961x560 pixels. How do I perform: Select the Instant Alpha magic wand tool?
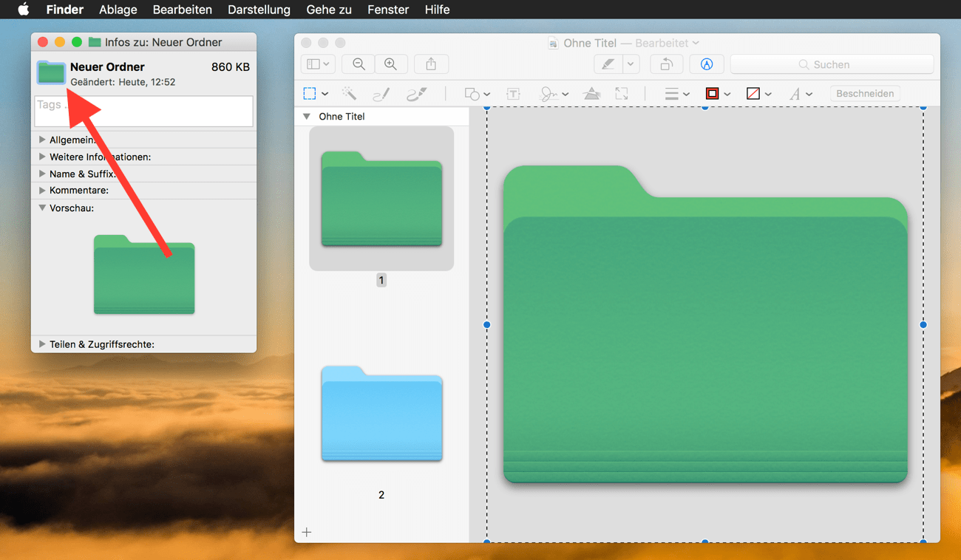point(349,94)
